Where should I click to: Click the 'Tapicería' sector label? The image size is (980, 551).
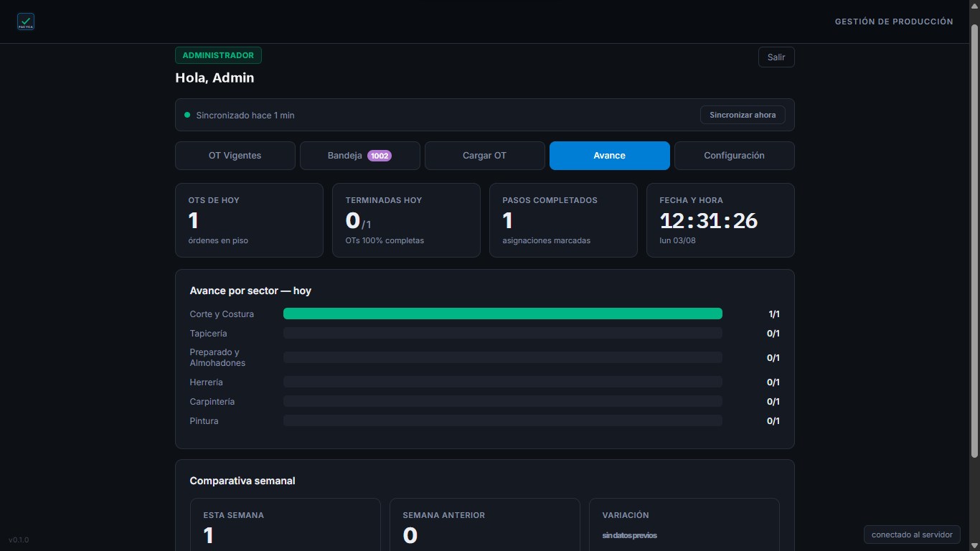[x=208, y=333]
